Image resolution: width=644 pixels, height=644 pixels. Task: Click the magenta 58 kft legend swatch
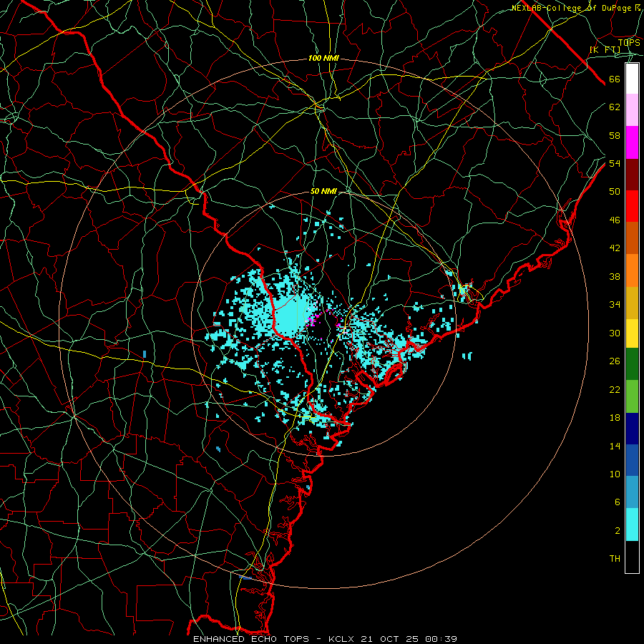pos(632,142)
